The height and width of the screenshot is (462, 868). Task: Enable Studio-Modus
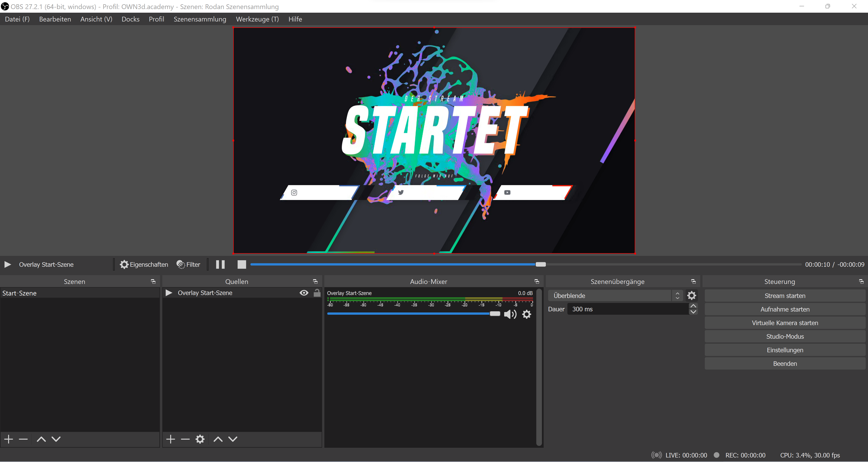pos(784,336)
